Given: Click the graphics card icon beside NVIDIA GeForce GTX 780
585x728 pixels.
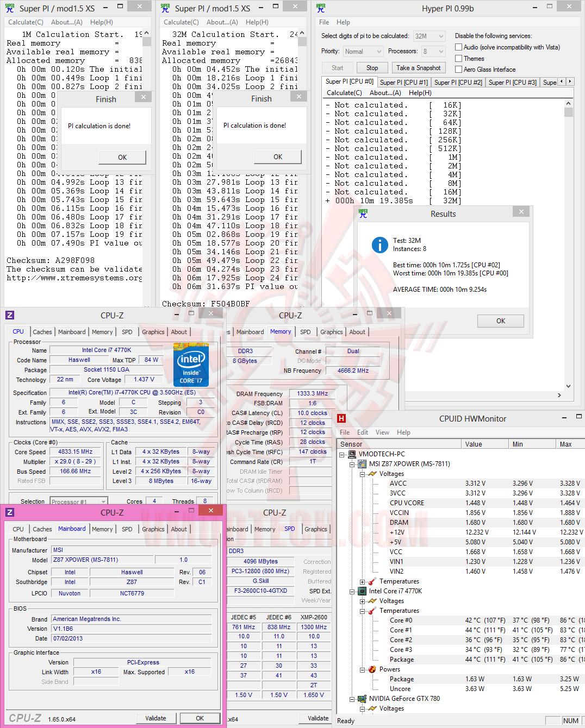Looking at the screenshot, I should [362, 699].
